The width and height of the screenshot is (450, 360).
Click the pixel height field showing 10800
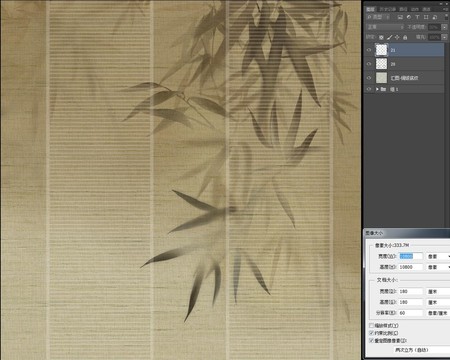click(x=411, y=267)
